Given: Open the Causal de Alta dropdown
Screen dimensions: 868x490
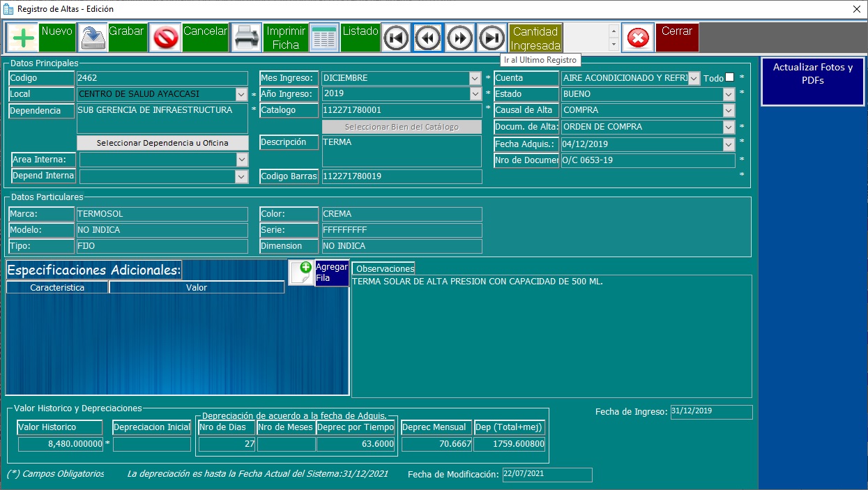Looking at the screenshot, I should click(729, 110).
